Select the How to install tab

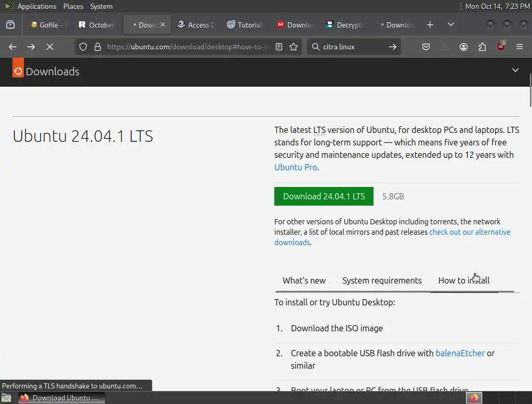464,280
